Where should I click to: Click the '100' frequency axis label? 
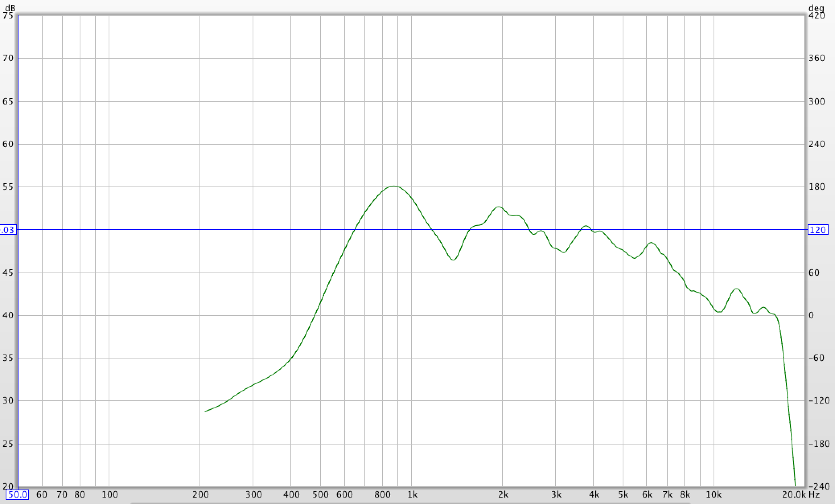tap(109, 494)
